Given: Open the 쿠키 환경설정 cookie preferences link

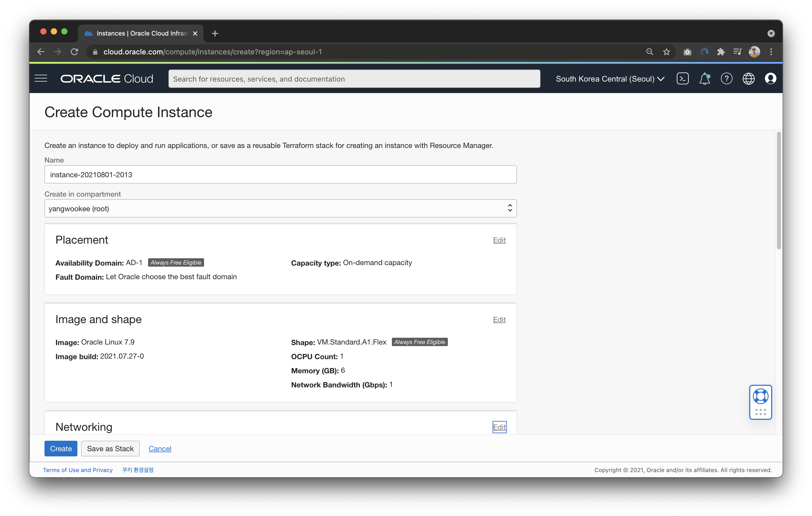Looking at the screenshot, I should [x=138, y=470].
